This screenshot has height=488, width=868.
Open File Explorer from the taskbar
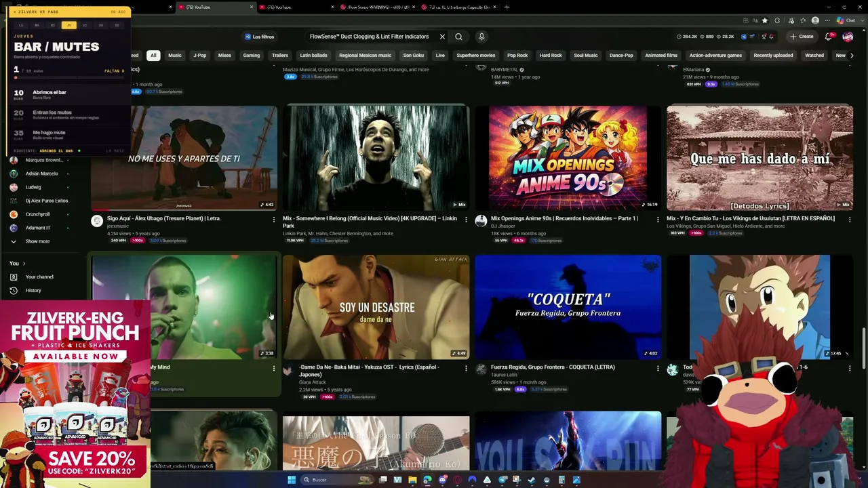(x=412, y=480)
